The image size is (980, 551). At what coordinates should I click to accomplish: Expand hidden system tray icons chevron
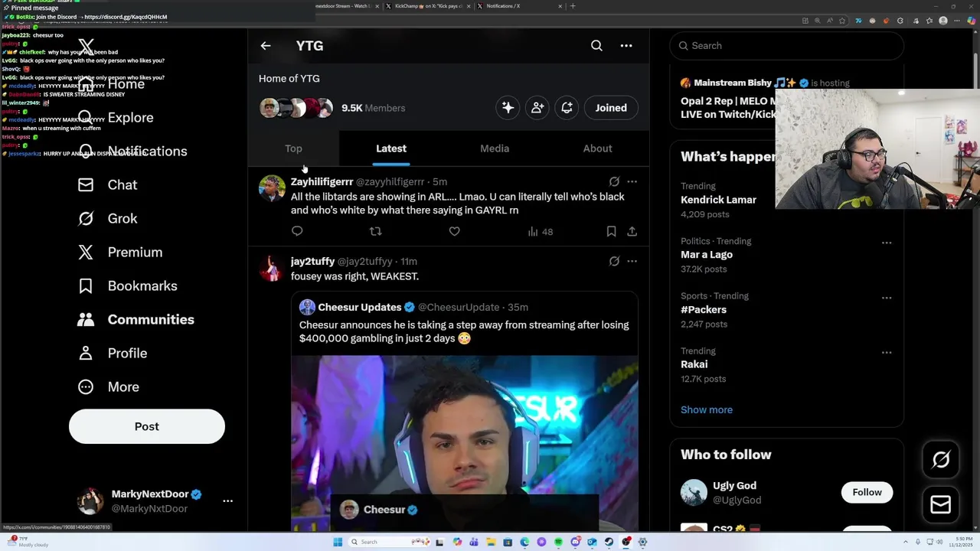tap(905, 542)
